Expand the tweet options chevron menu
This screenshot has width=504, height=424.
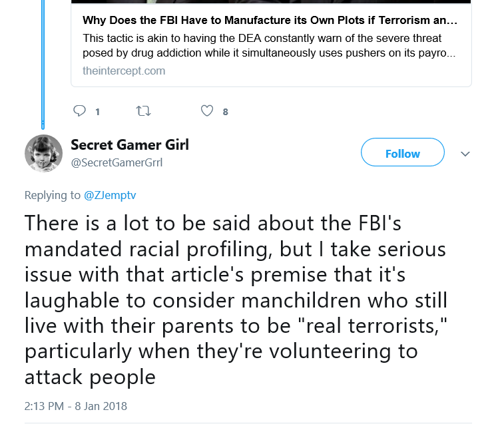point(465,154)
